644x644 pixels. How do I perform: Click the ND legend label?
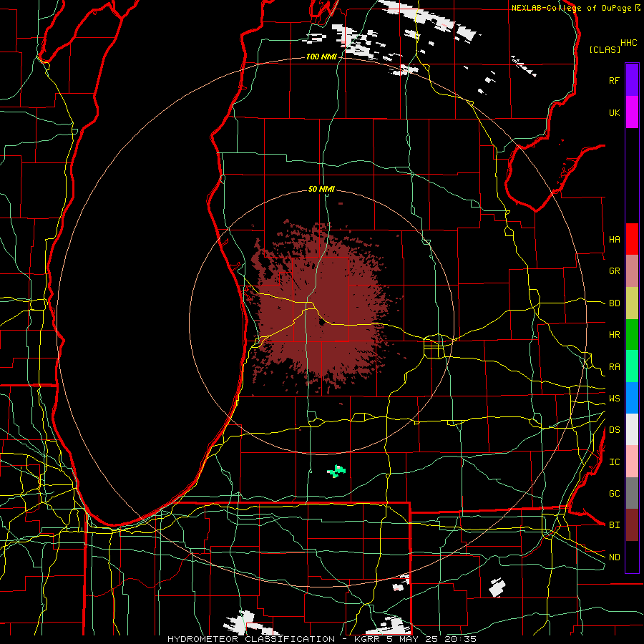click(x=614, y=557)
